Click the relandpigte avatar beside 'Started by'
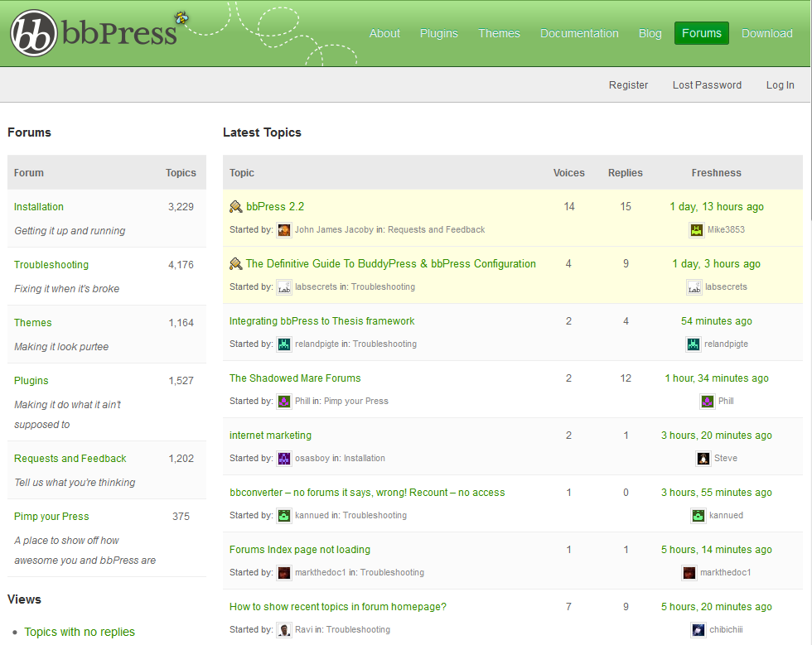Image resolution: width=812 pixels, height=645 pixels. pyautogui.click(x=284, y=344)
